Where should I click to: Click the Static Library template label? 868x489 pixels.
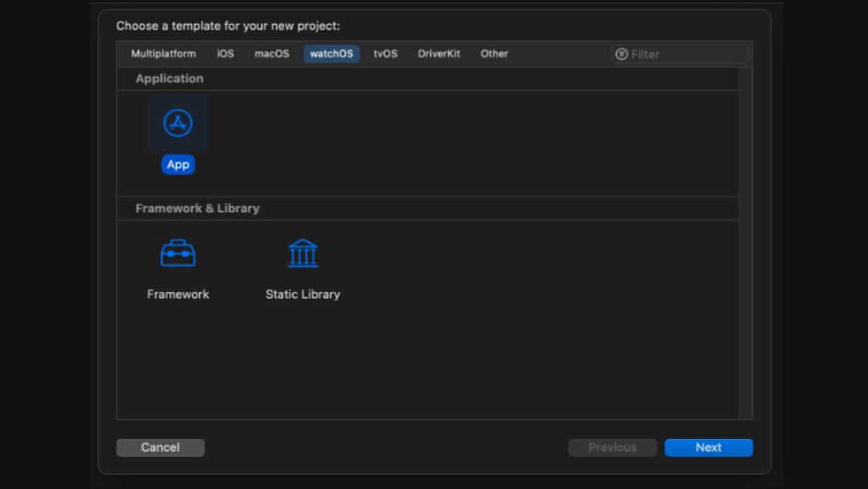tap(303, 295)
